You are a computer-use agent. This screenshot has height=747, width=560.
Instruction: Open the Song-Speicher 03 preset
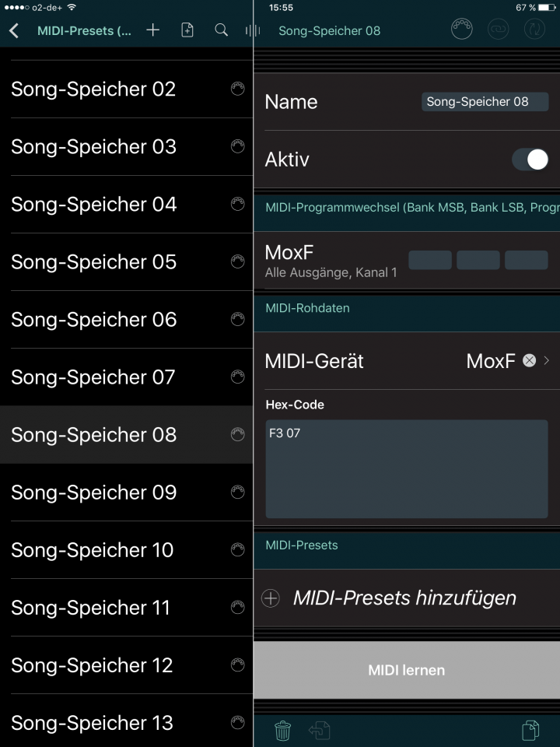[94, 147]
